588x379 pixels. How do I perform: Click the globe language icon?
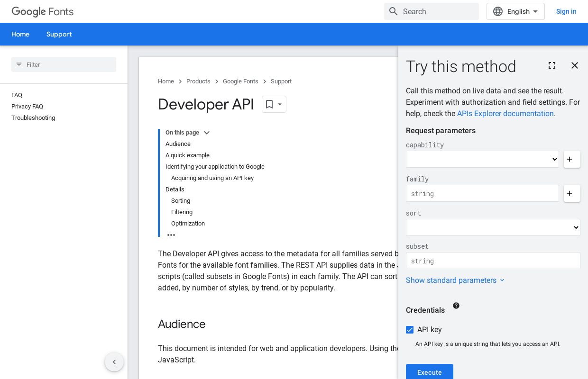497,11
